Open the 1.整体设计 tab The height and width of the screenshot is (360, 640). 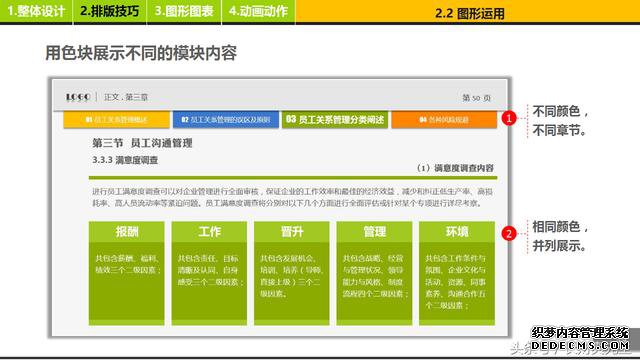click(36, 11)
